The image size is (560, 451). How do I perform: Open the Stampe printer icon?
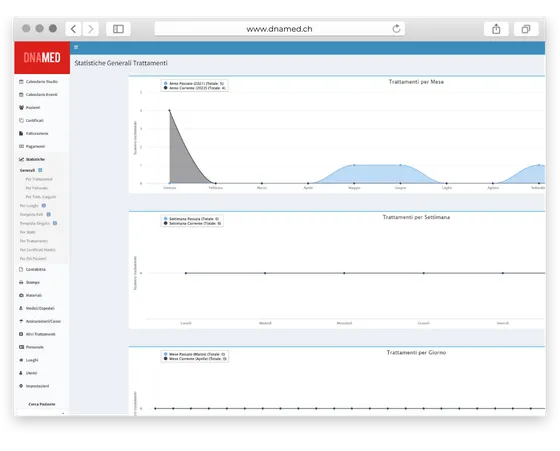tap(21, 282)
